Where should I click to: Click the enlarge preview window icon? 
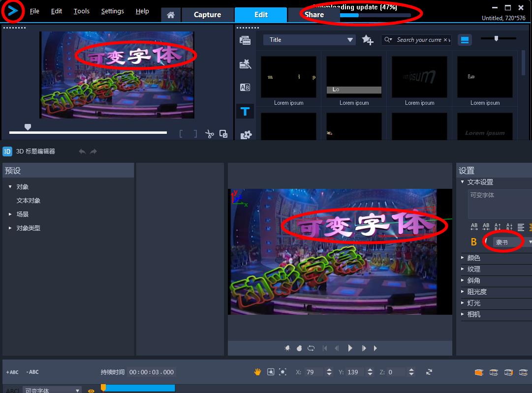[x=223, y=134]
